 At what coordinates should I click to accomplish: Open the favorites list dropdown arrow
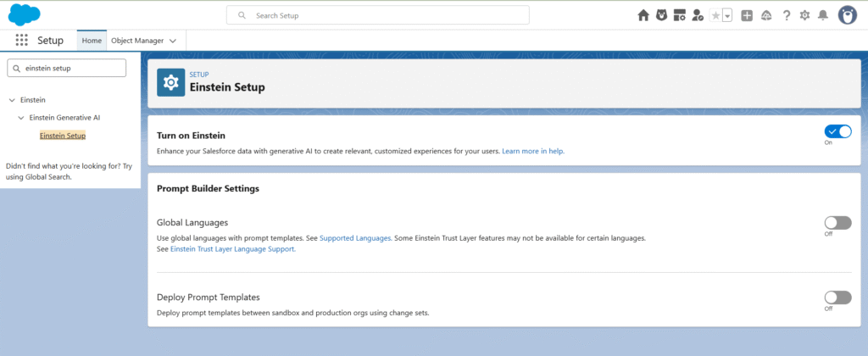[727, 15]
